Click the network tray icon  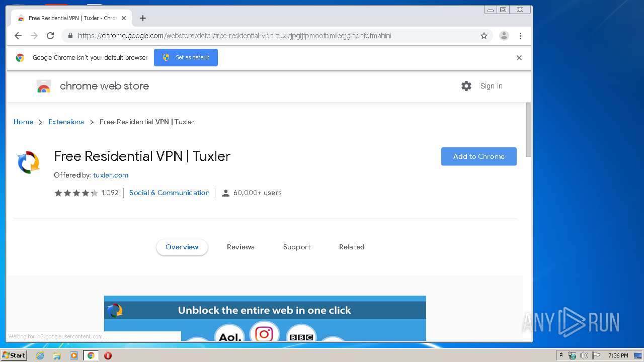tap(572, 355)
